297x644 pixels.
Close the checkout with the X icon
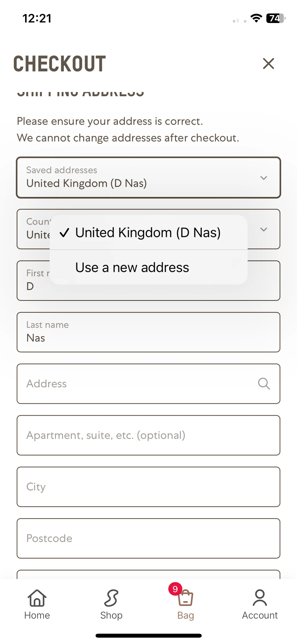tap(268, 64)
